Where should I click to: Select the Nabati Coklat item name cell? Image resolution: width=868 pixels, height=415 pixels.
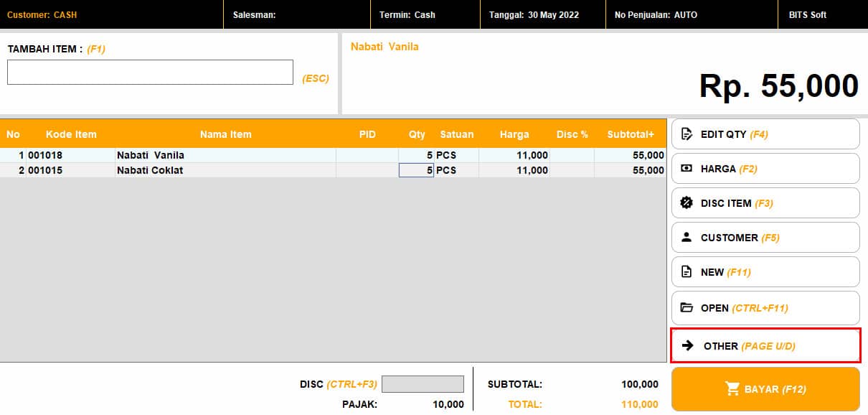(225, 170)
